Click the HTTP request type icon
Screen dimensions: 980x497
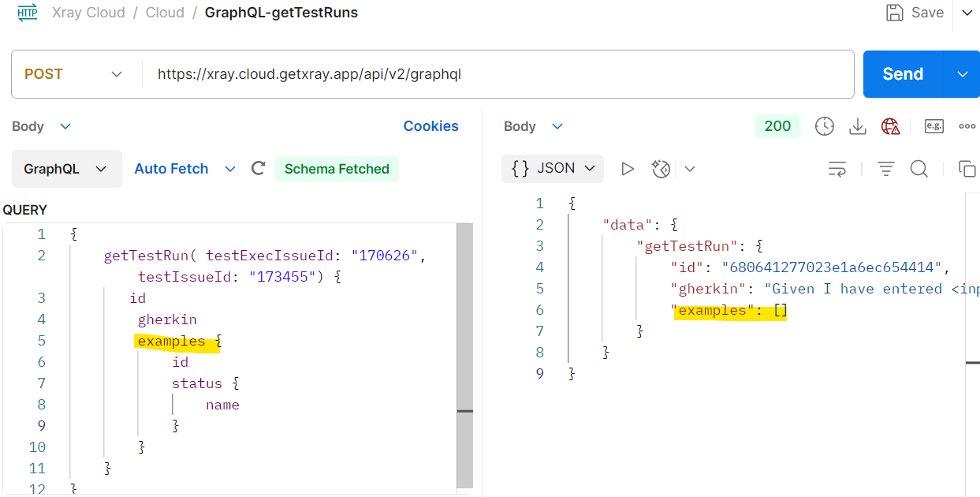pyautogui.click(x=27, y=13)
